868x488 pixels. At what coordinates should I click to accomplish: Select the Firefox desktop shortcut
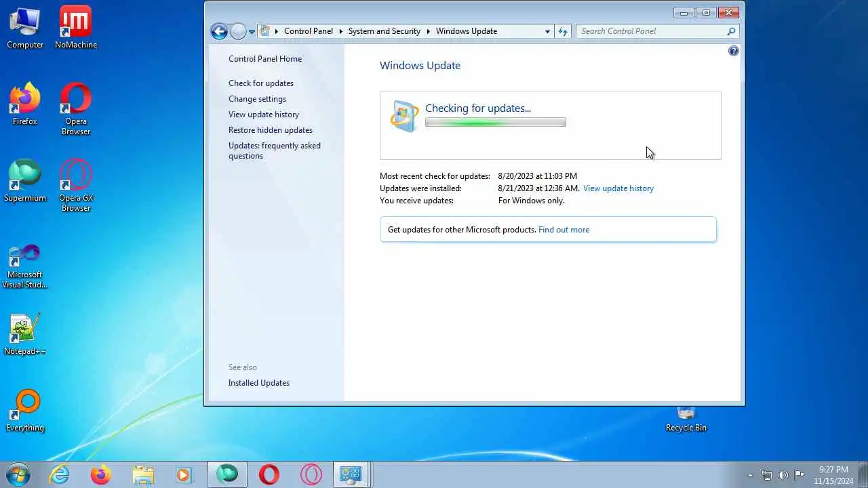(x=25, y=104)
